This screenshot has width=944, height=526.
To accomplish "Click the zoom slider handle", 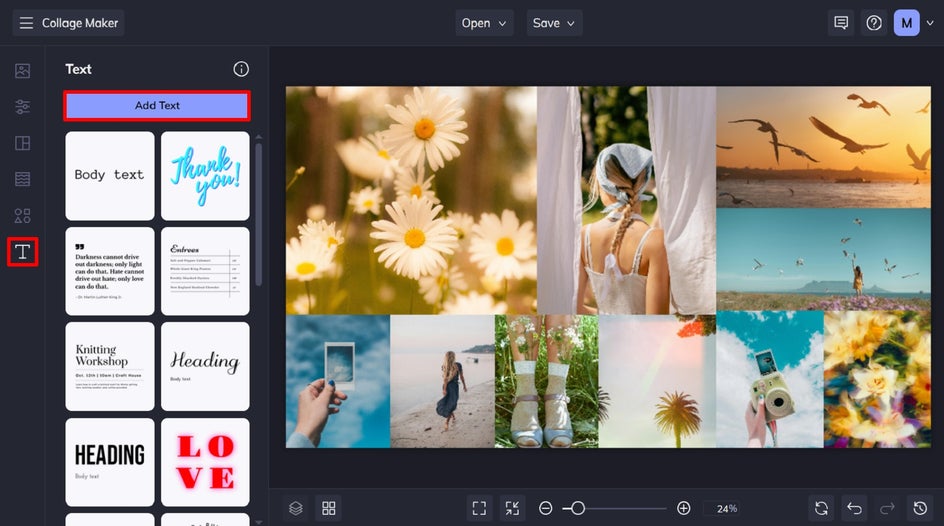I will pos(577,509).
